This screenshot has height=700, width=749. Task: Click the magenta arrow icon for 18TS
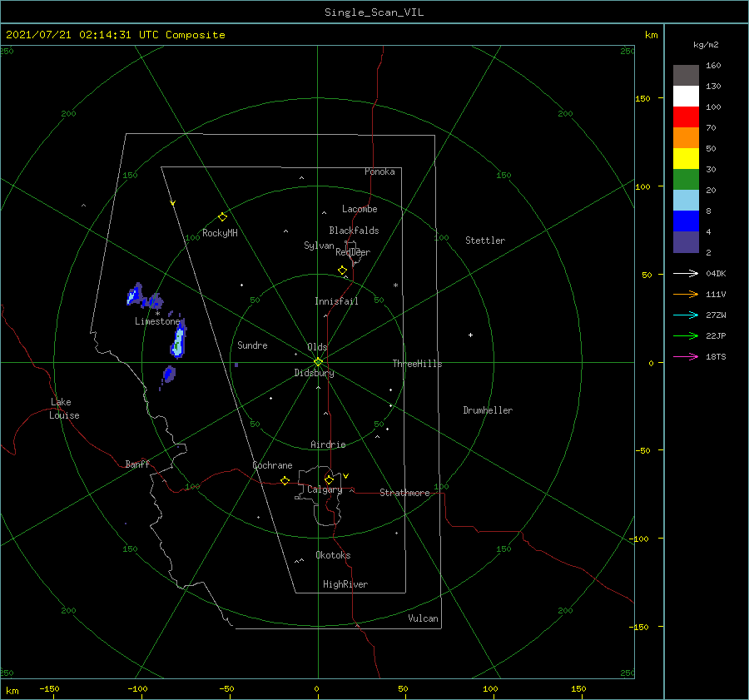686,356
